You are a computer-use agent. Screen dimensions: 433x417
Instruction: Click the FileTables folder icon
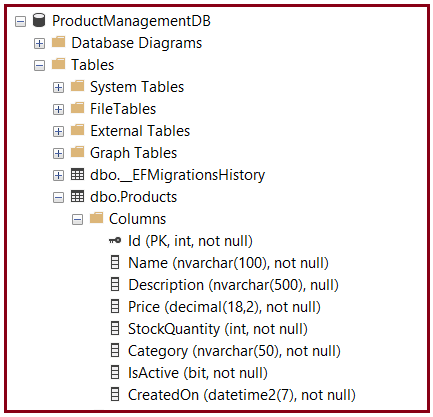(x=78, y=108)
